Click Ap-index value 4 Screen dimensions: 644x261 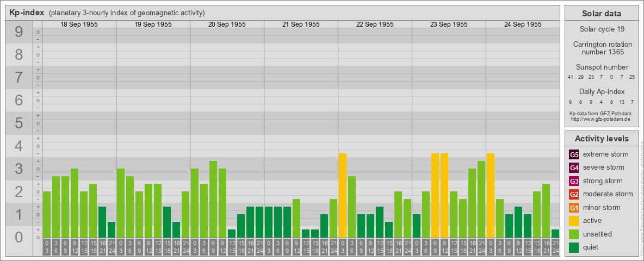pos(601,102)
